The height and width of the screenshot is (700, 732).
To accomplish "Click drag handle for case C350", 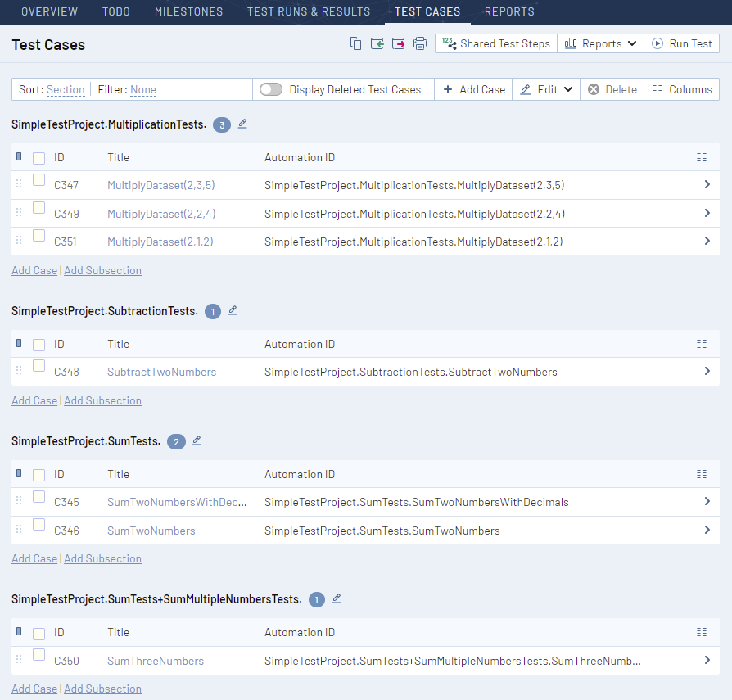I will point(19,659).
